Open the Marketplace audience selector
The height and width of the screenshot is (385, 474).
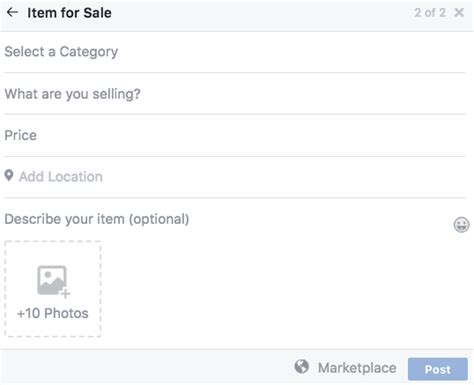pos(345,368)
